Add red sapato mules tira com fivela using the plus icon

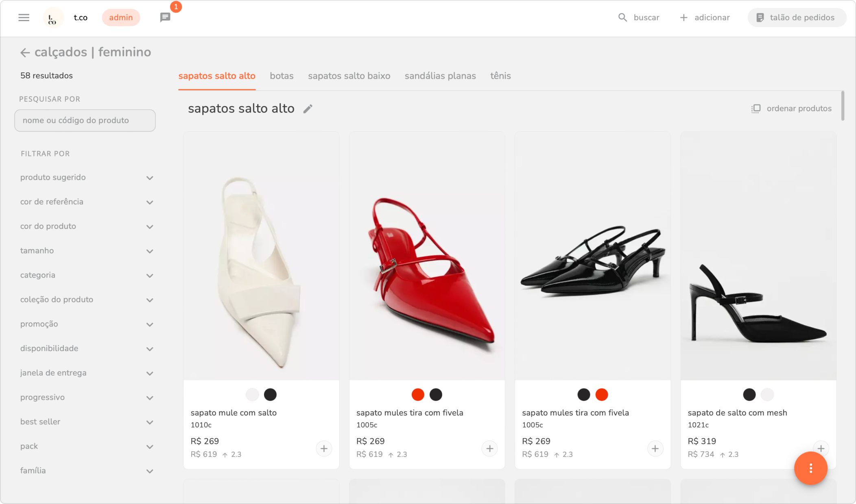[x=489, y=449]
